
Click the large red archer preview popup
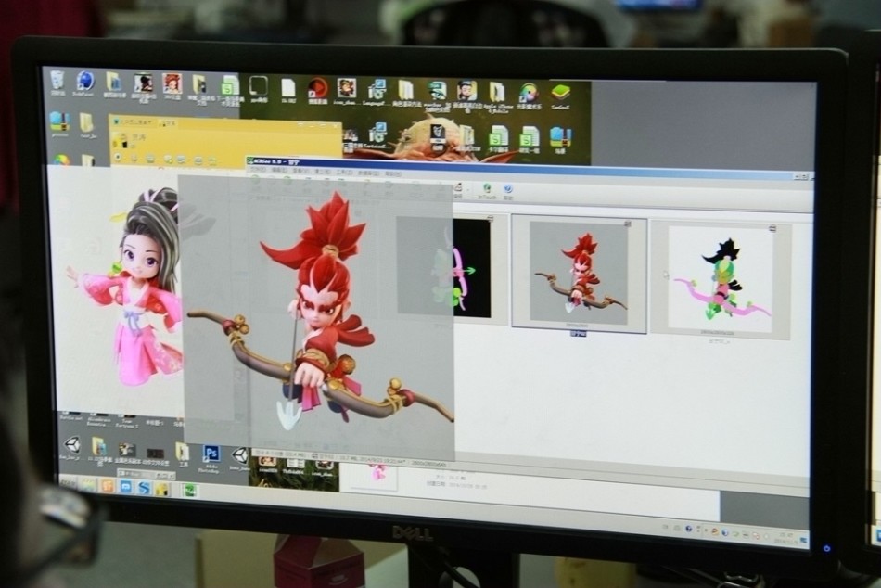(317, 317)
